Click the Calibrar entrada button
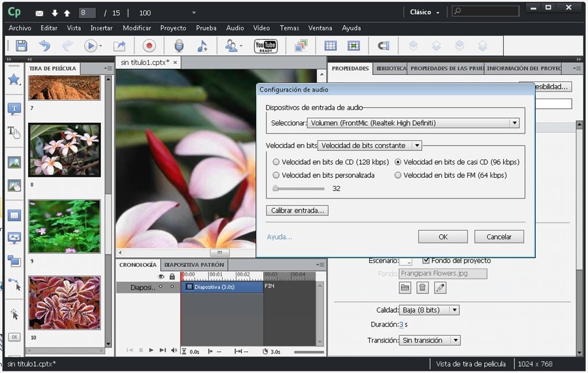 297,210
